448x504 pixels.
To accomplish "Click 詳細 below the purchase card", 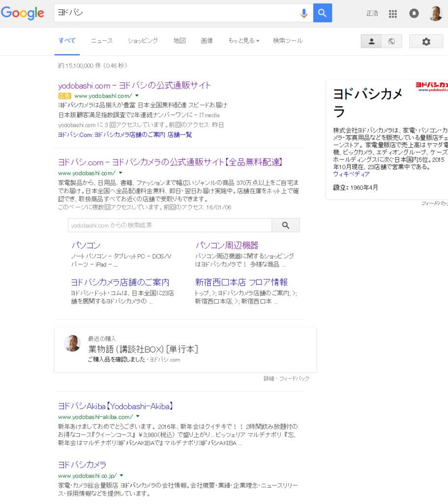I will 269,378.
